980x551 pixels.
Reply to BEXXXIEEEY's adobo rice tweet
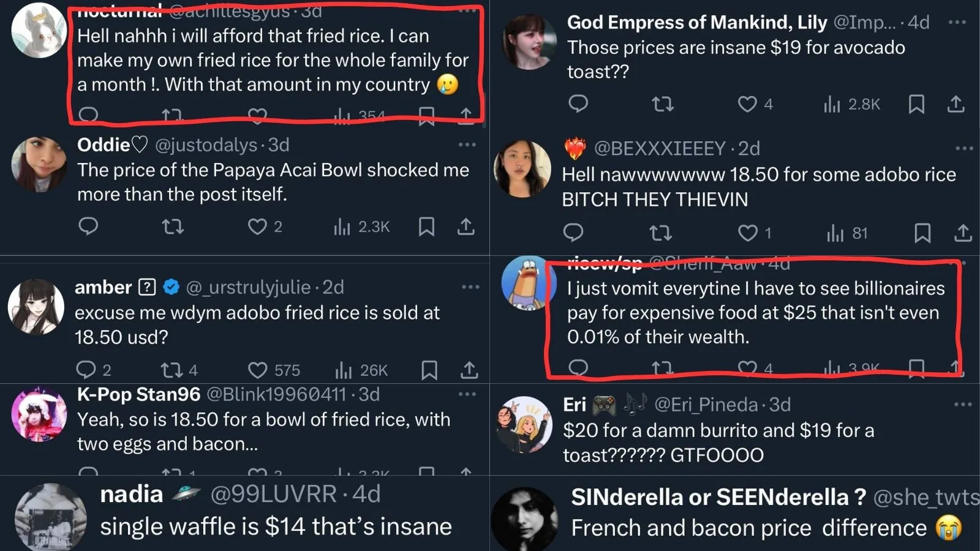pos(573,233)
